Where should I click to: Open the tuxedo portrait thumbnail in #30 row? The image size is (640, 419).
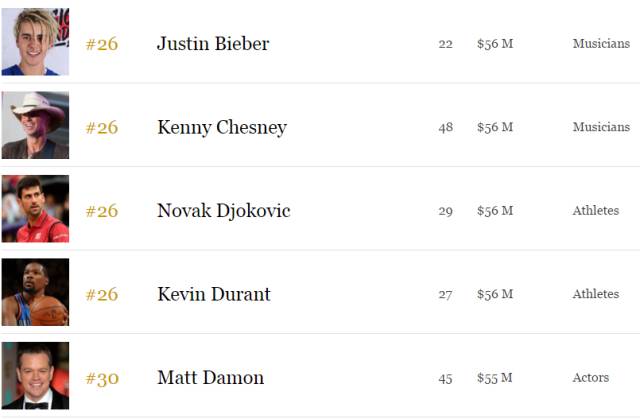(x=36, y=376)
